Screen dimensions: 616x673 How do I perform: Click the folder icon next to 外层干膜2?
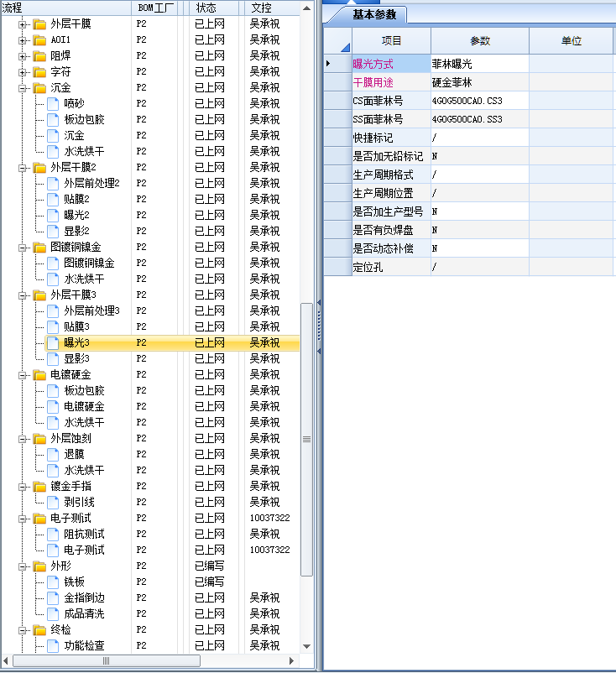[x=39, y=167]
